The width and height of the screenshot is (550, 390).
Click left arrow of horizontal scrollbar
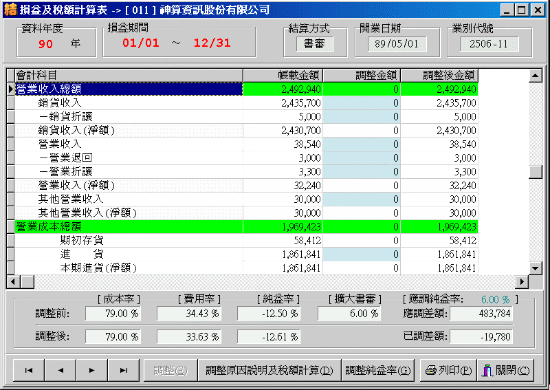coord(13,281)
